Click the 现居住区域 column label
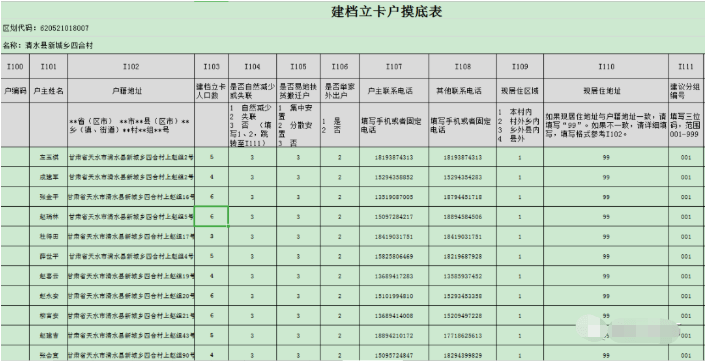This screenshot has width=706, height=363. pos(520,91)
